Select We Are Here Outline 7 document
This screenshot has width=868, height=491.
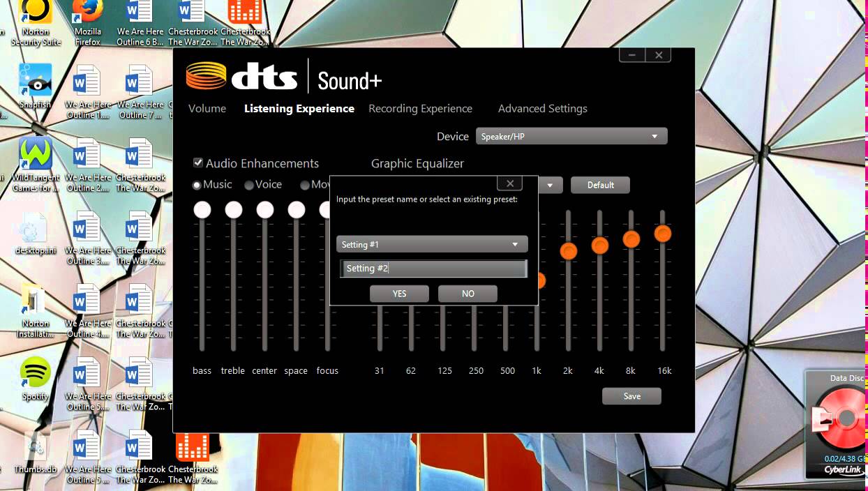[140, 92]
